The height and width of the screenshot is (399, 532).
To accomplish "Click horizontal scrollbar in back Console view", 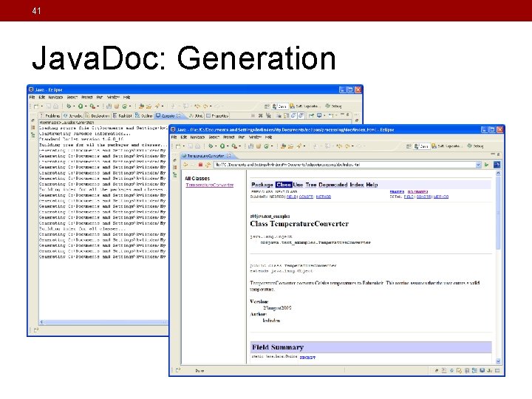I will pyautogui.click(x=103, y=322).
